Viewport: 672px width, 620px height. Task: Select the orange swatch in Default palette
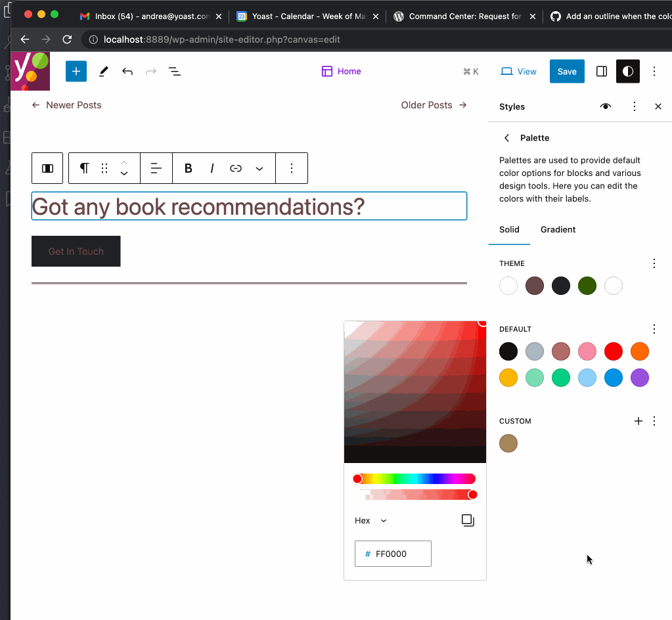[639, 351]
